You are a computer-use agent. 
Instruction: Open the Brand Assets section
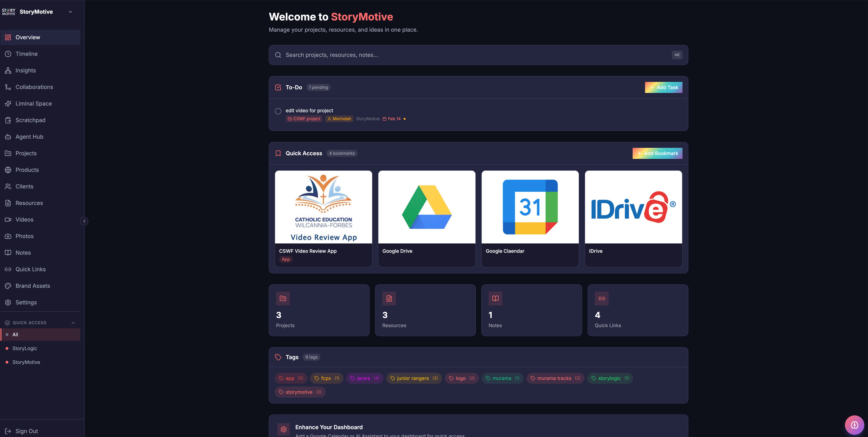pos(33,286)
